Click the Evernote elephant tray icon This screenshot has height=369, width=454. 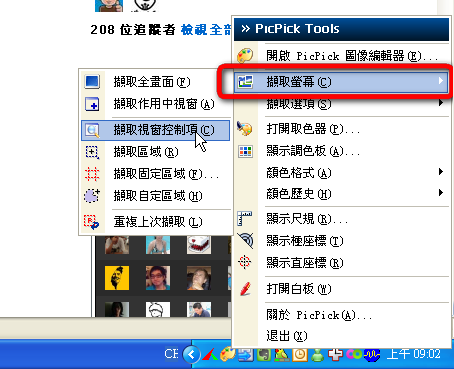click(264, 354)
